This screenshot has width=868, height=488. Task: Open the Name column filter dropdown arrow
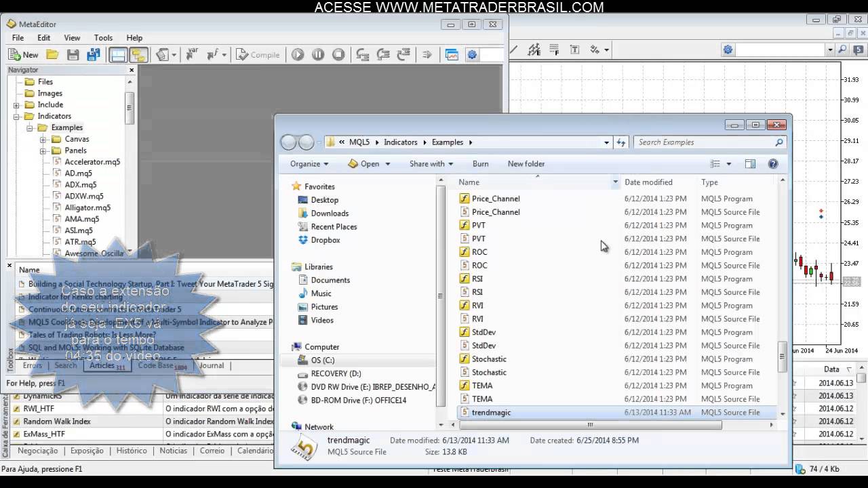[616, 182]
